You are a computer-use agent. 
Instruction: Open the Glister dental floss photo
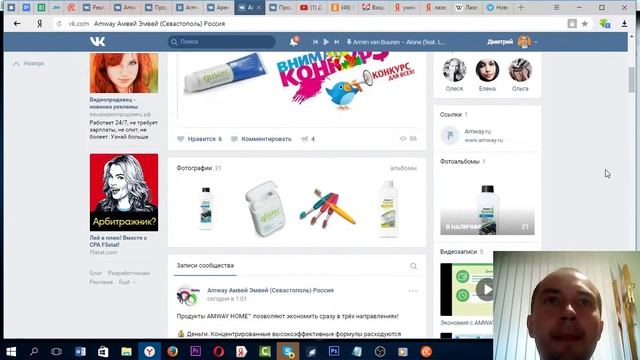(265, 209)
